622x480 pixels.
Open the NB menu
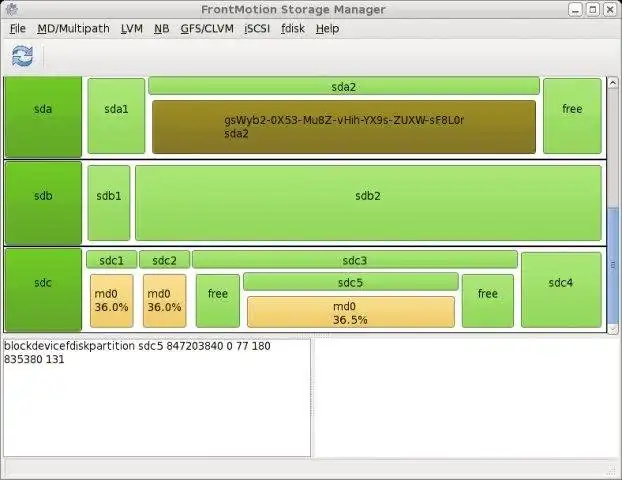pos(161,29)
